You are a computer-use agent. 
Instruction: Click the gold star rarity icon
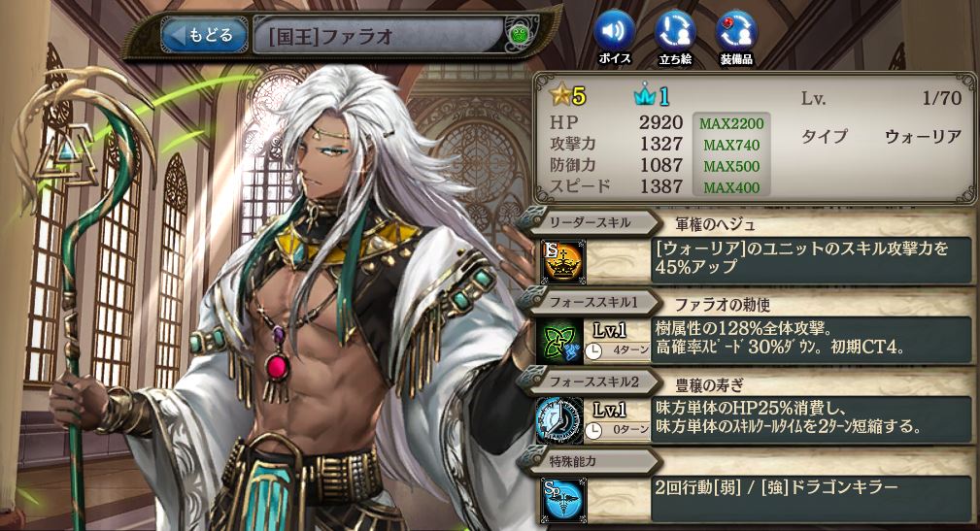tap(560, 95)
